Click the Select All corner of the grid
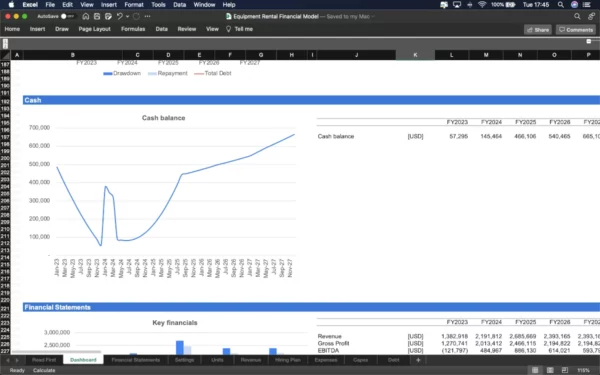This screenshot has width=600, height=375. click(5, 55)
